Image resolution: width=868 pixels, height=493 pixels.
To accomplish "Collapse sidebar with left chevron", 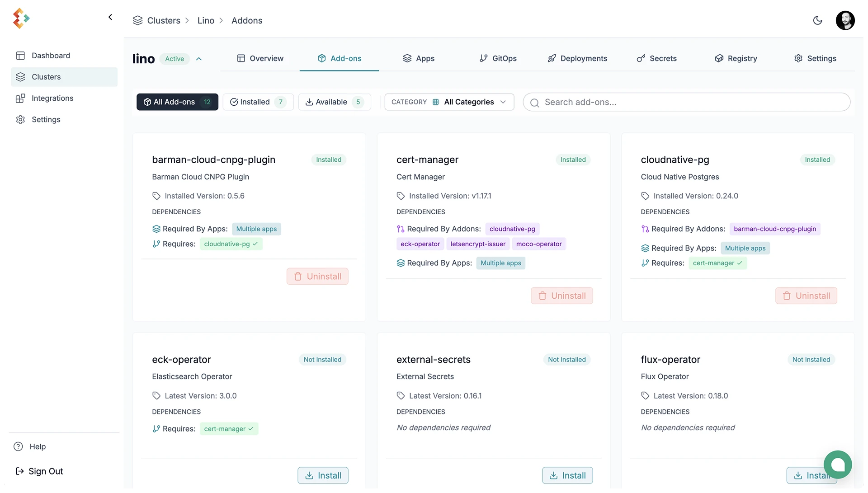I will point(110,17).
